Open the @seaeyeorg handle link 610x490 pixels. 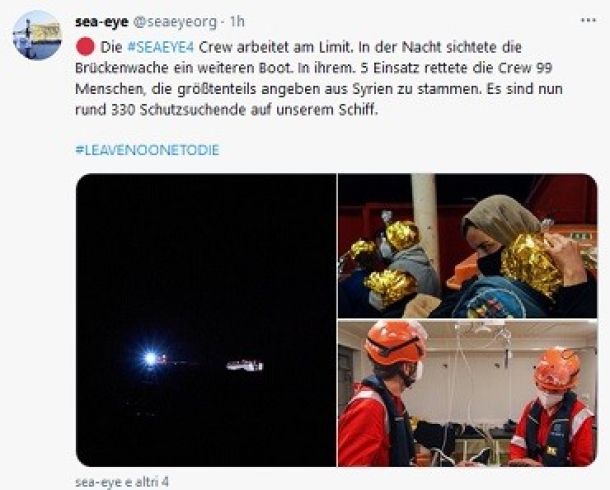click(175, 22)
